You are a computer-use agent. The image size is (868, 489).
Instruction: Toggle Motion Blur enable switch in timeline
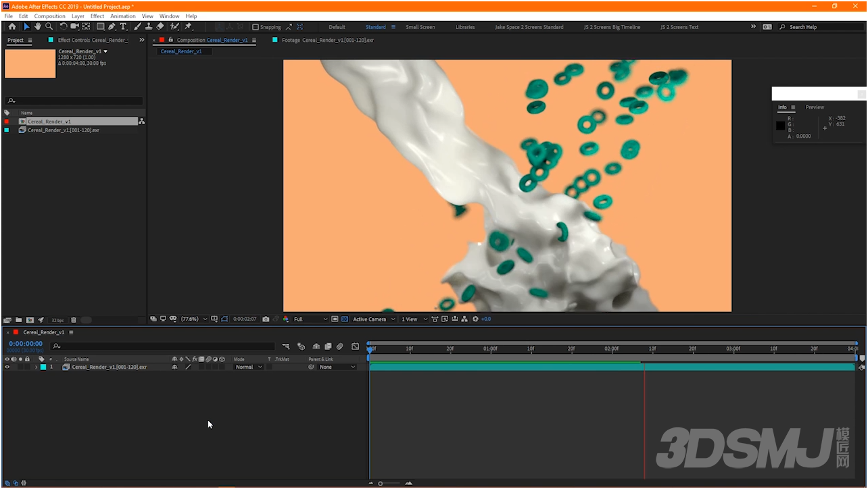[x=340, y=346]
